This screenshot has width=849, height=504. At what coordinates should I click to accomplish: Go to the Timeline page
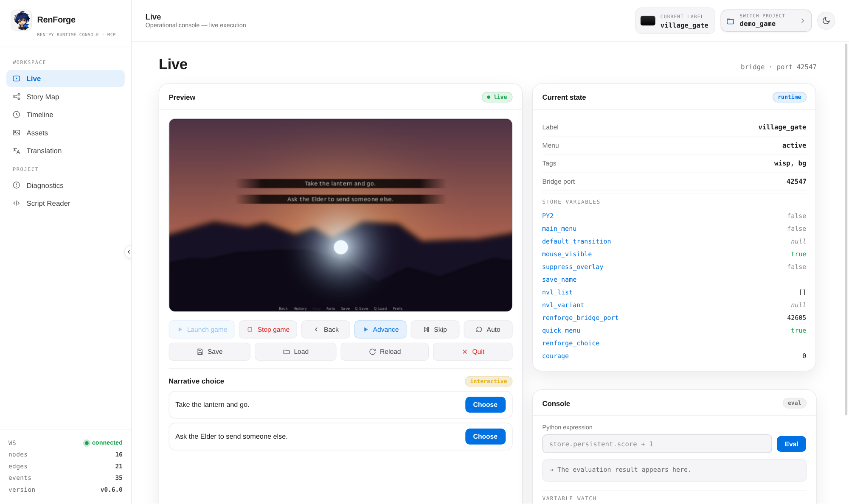point(65,115)
